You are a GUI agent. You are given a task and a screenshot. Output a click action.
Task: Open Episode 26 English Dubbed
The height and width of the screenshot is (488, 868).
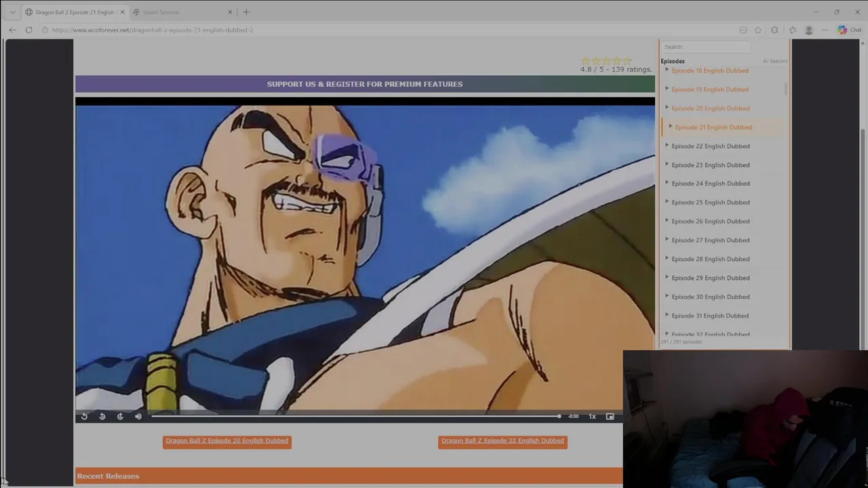tap(711, 221)
